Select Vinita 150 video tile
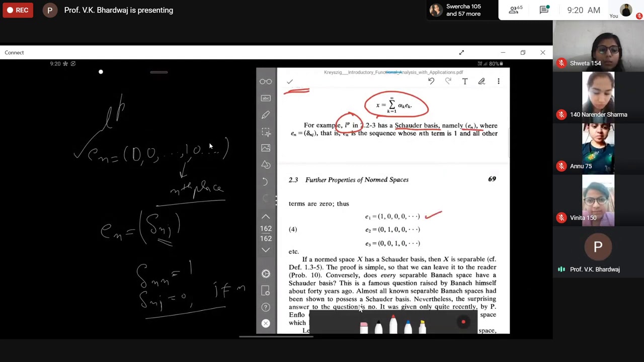The height and width of the screenshot is (362, 644). pyautogui.click(x=598, y=201)
